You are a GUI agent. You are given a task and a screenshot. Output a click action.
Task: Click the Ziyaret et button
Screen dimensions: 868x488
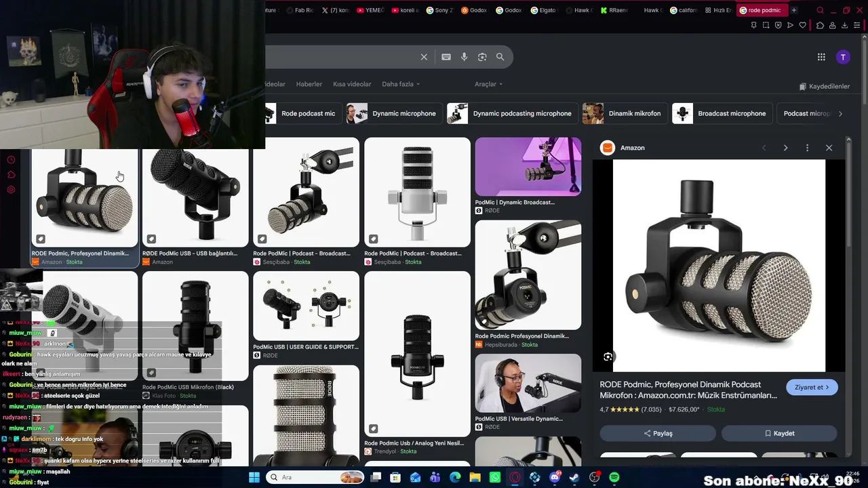[x=812, y=387]
